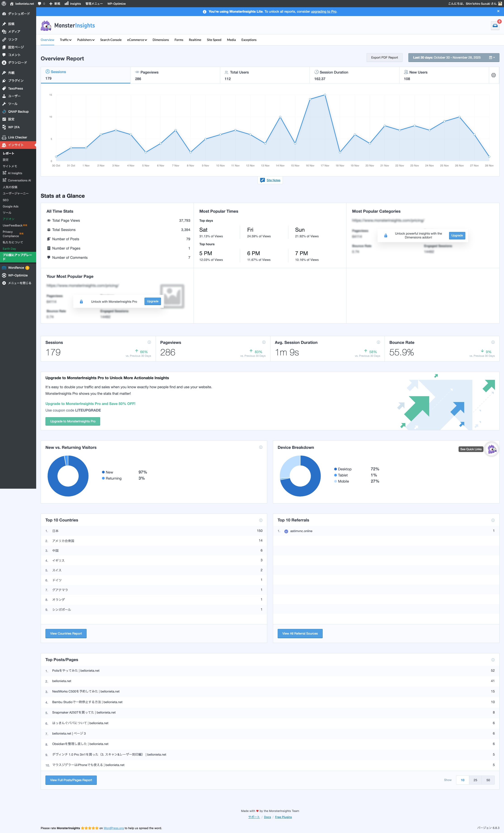The image size is (504, 833).
Task: Open the Site Speed report tab
Action: (214, 40)
